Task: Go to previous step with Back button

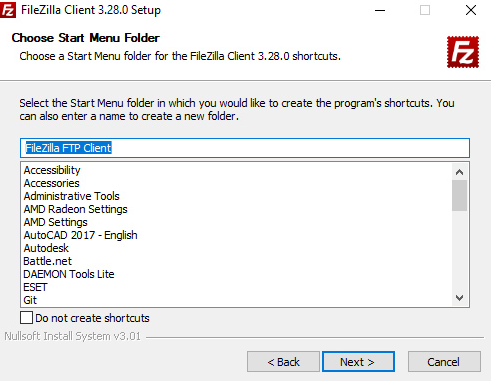Action: (283, 361)
